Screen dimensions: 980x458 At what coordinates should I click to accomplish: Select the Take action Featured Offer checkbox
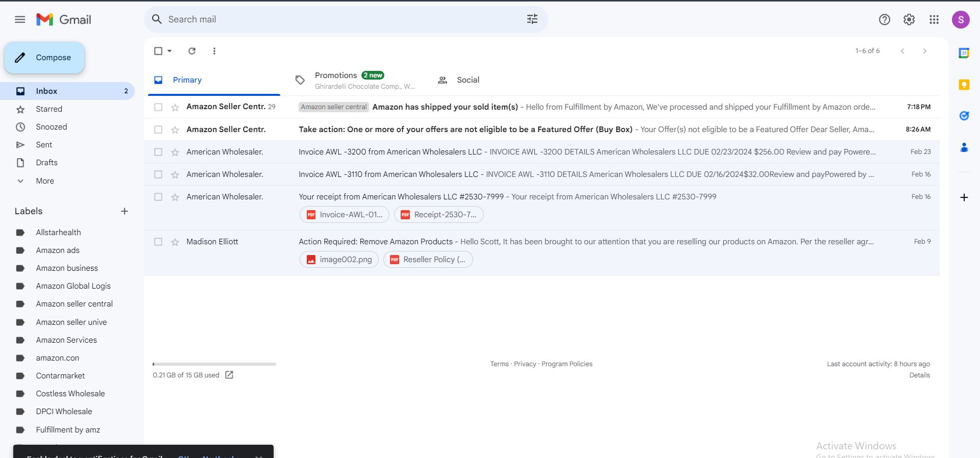tap(158, 130)
